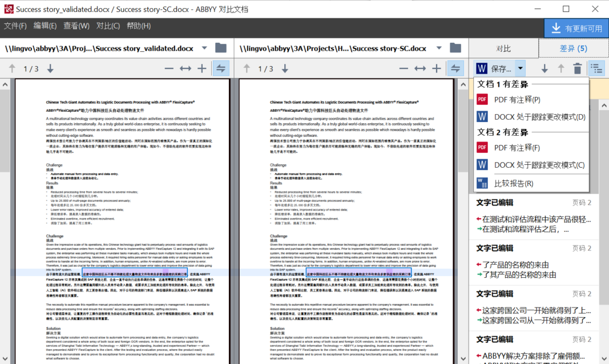Click the highlighted blue text box in right document
Screen dimensions: 609x364
359,272
